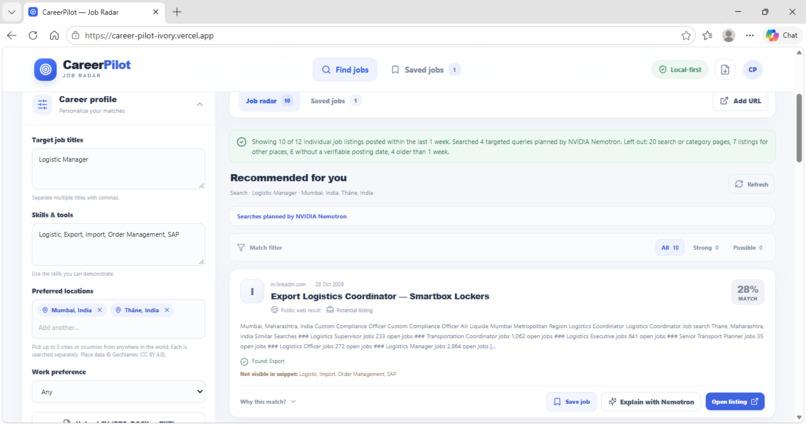806x425 pixels.
Task: Click the Potential listing label
Action: [350, 310]
